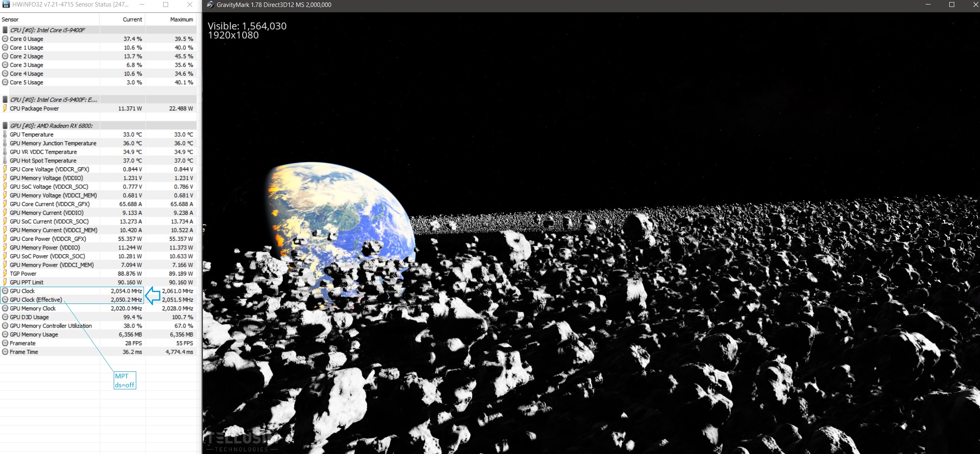Click the GPU Clock sensor circle icon
980x454 pixels.
tap(5, 291)
